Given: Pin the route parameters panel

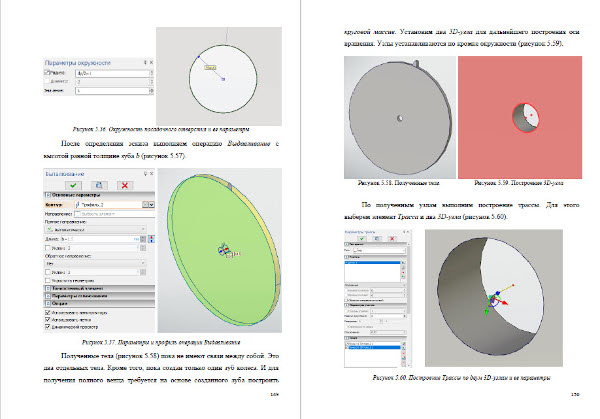Looking at the screenshot, I should 404,232.
